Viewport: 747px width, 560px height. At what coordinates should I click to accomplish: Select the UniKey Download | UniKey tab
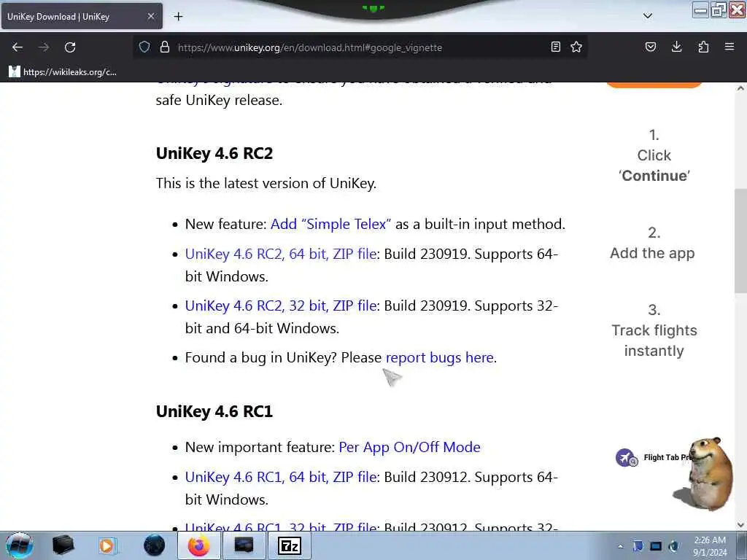(x=81, y=16)
